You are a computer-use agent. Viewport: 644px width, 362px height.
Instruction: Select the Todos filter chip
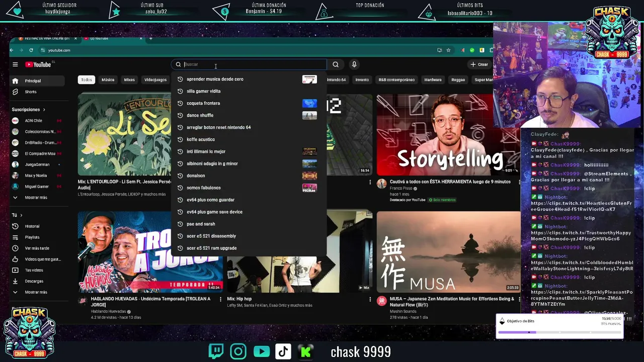coord(87,79)
